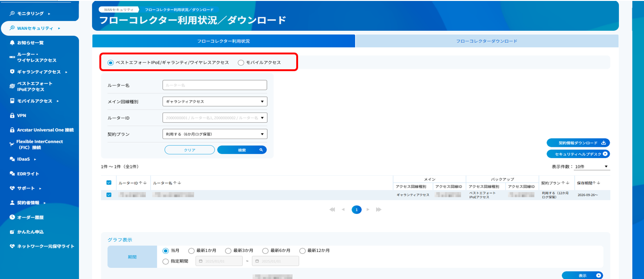Select the 指定期間 radio button
The width and height of the screenshot is (644, 279).
[x=165, y=261]
